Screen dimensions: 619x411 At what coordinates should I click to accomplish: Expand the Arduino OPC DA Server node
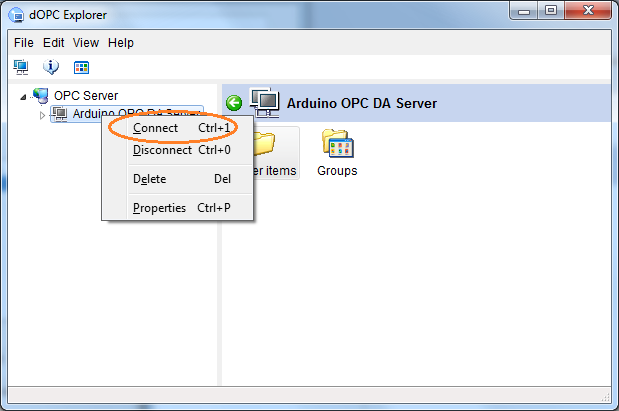[x=42, y=115]
